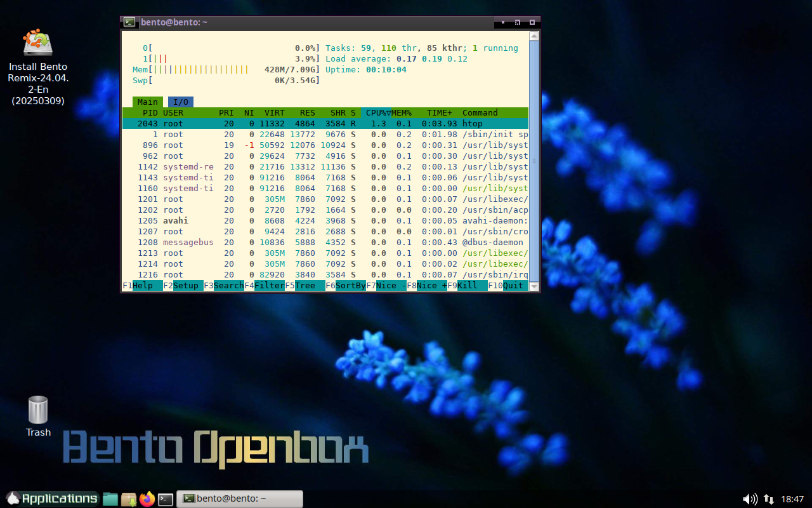812x508 pixels.
Task: Launch the file manager from the panel
Action: [111, 499]
